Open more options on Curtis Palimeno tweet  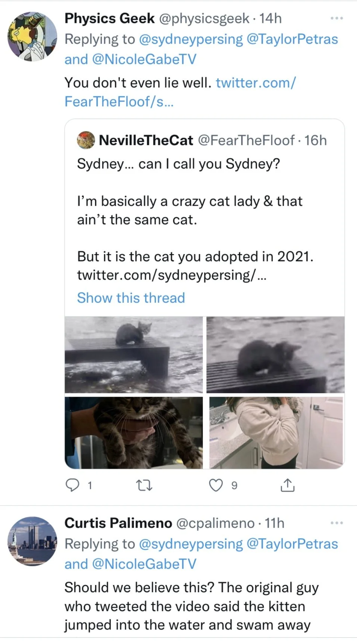coord(337,523)
